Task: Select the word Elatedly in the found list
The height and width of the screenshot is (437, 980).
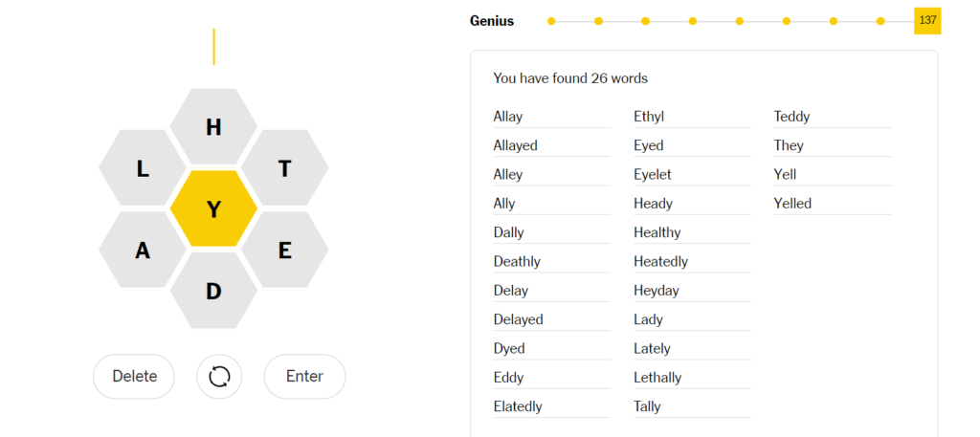Action: [518, 406]
